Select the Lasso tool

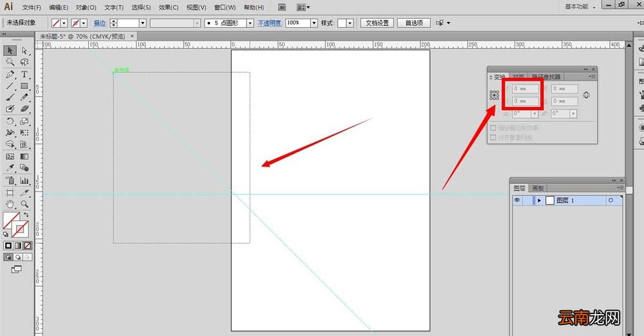point(24,62)
